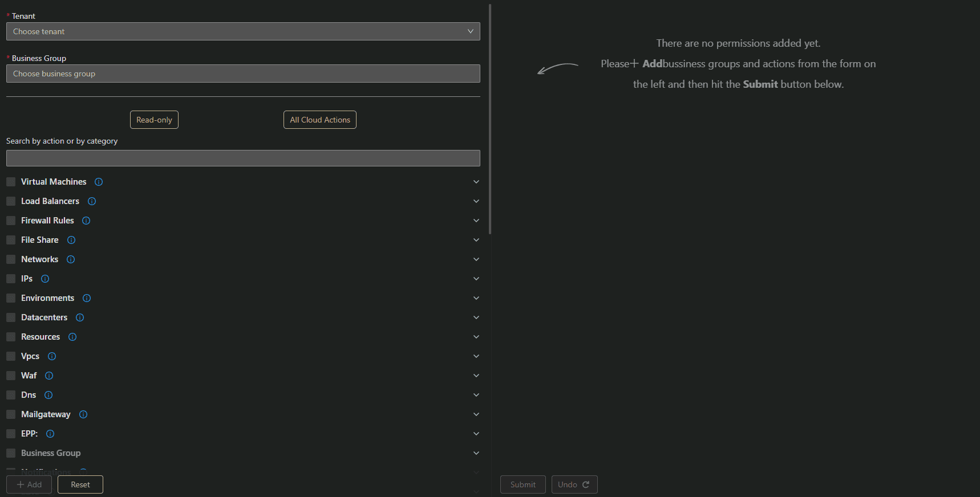The width and height of the screenshot is (980, 497).
Task: Click the info icon next to Datacenters
Action: (x=80, y=317)
